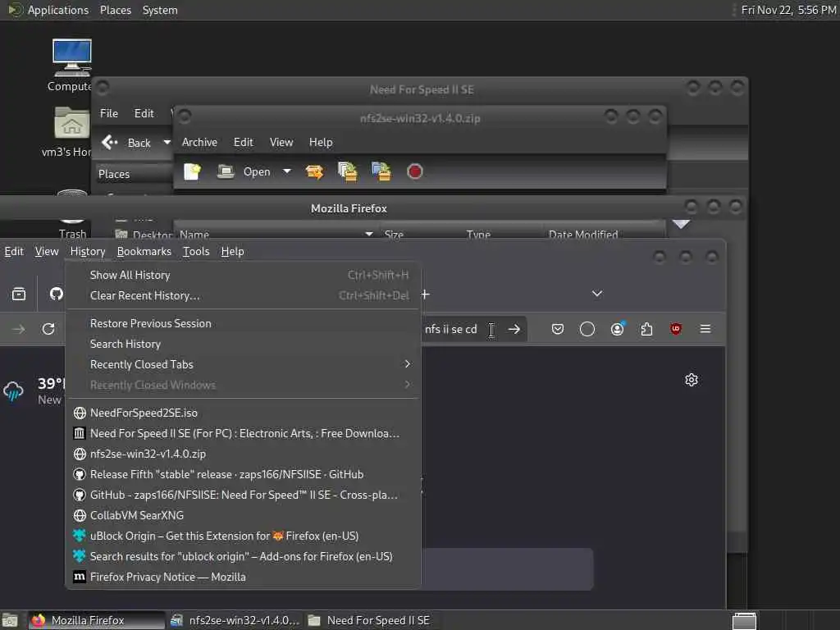Click the Firefox forward arrow
Image resolution: width=840 pixels, height=630 pixels.
click(19, 329)
